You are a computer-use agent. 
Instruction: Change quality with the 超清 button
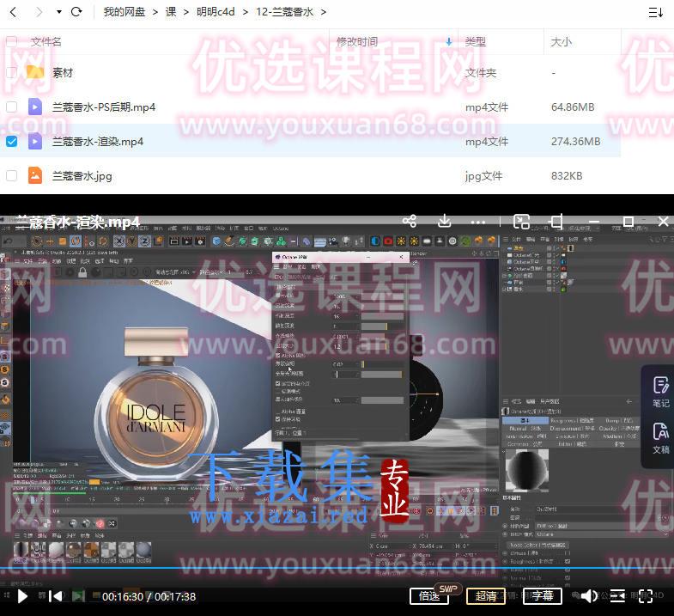coord(486,596)
